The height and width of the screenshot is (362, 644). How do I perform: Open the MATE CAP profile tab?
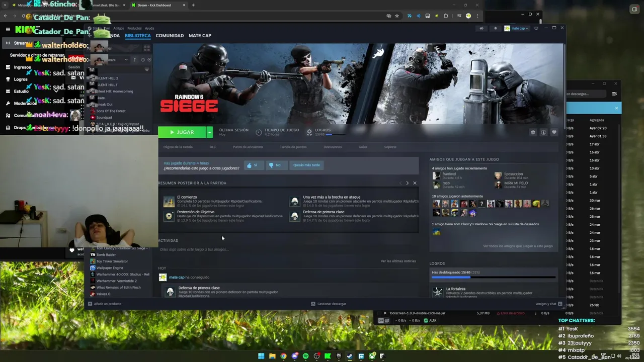pos(200,36)
